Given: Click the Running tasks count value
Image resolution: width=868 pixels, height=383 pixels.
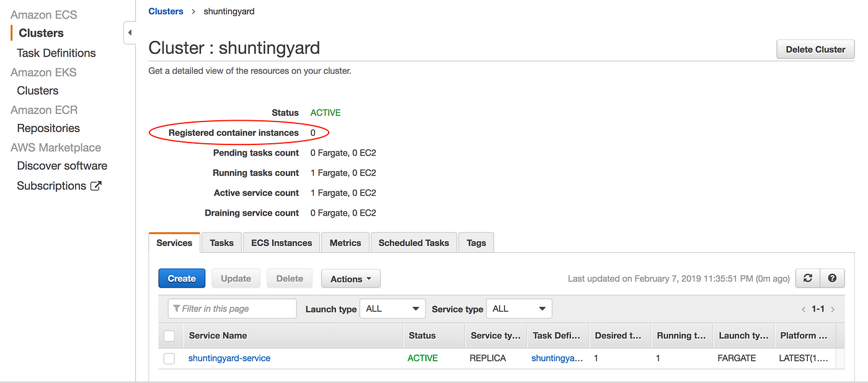Looking at the screenshot, I should 343,173.
